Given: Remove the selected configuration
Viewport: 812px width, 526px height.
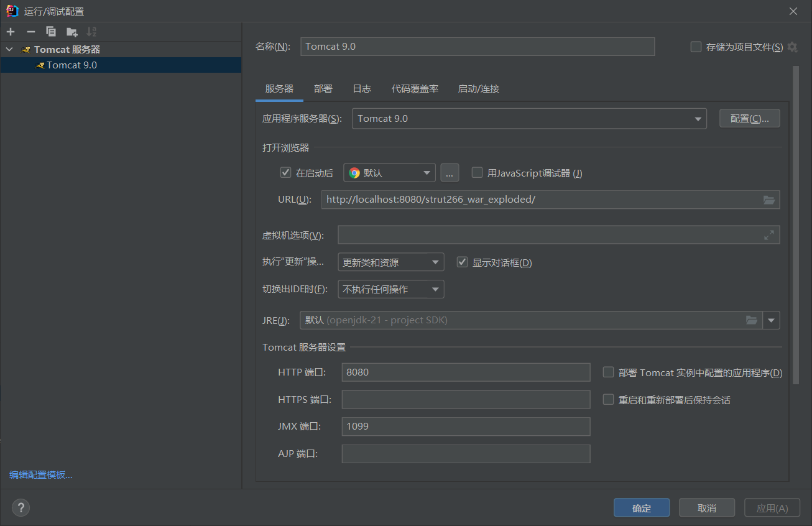Looking at the screenshot, I should tap(30, 32).
